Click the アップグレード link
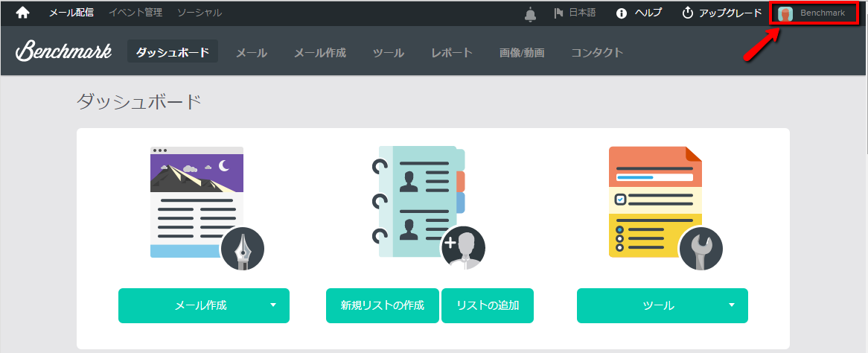This screenshot has width=868, height=353. [x=730, y=13]
